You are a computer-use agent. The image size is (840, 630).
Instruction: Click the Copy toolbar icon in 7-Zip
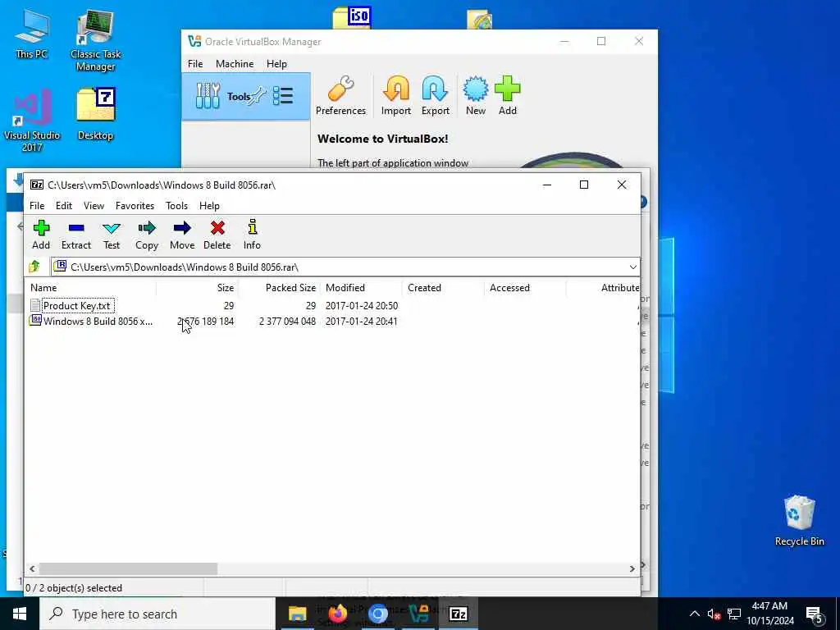click(146, 235)
